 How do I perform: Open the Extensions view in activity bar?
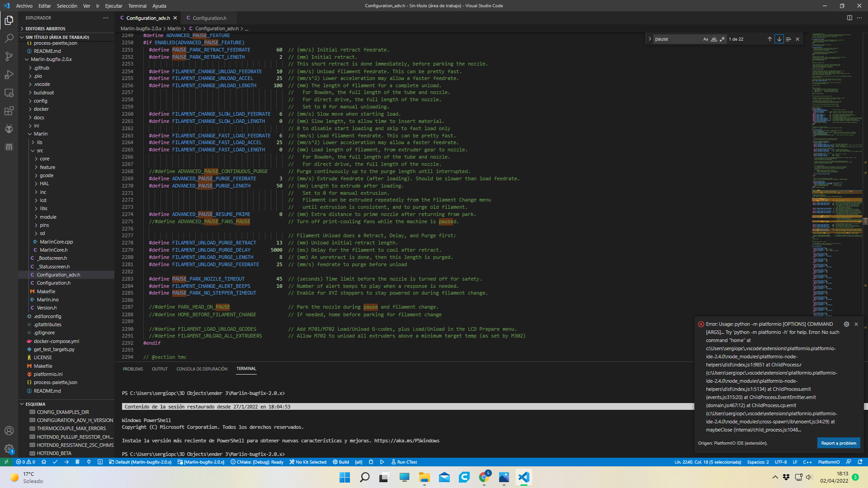click(9, 111)
